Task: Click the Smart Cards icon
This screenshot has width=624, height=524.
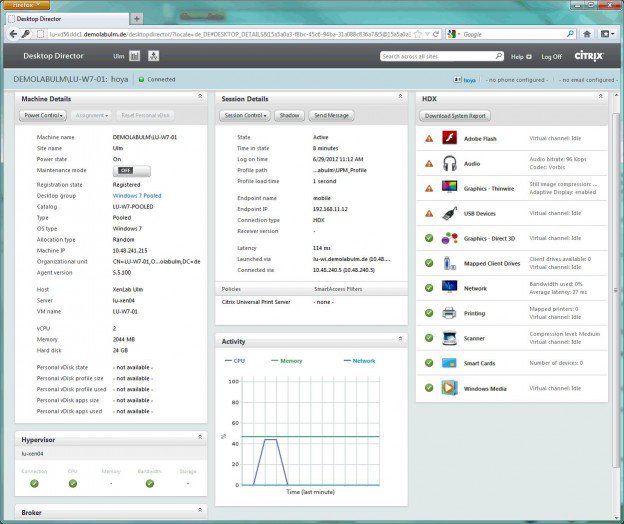Action: 449,363
